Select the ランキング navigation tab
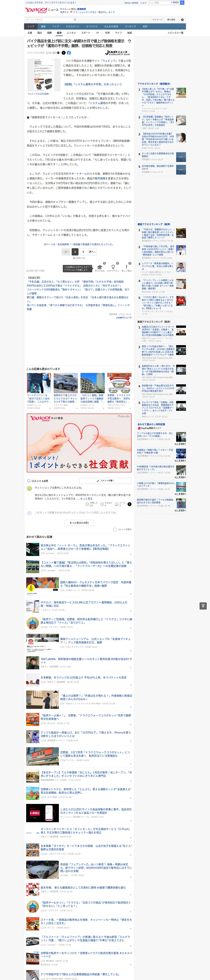 130,27
